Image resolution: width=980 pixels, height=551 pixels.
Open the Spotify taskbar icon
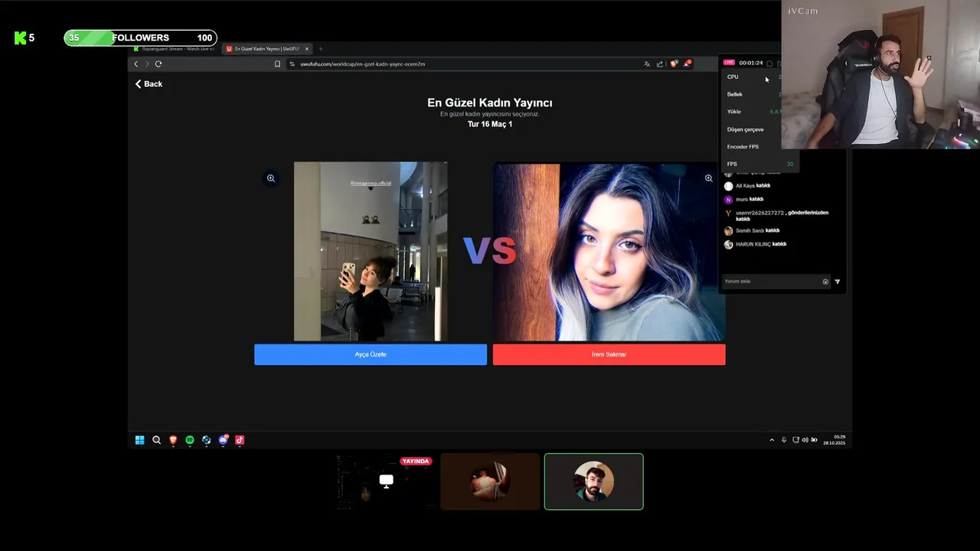pos(190,440)
